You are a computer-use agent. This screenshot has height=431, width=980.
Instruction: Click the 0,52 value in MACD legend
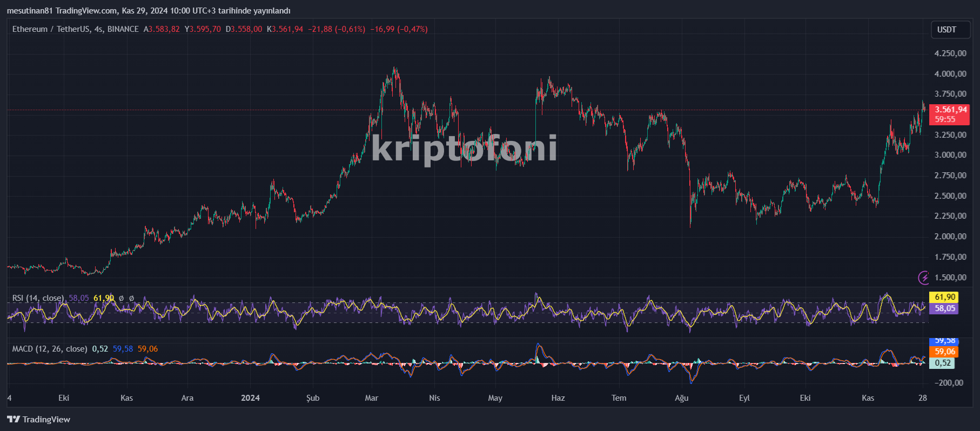100,349
